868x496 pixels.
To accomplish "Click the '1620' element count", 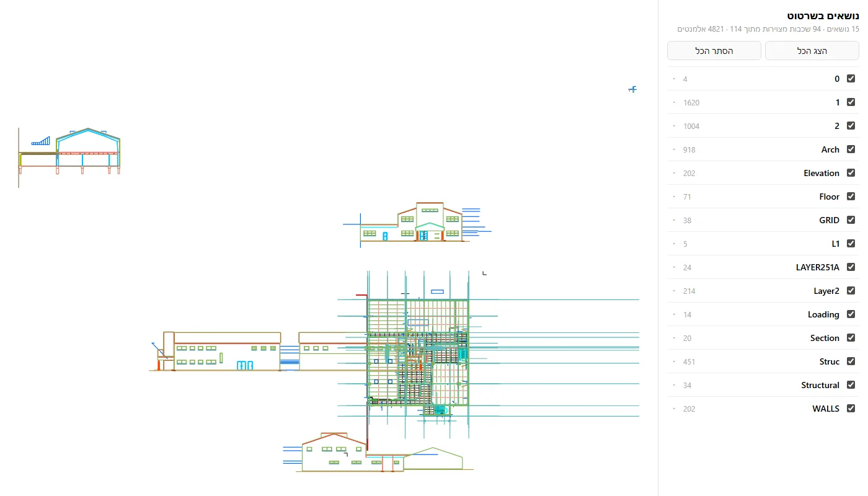I will point(691,103).
